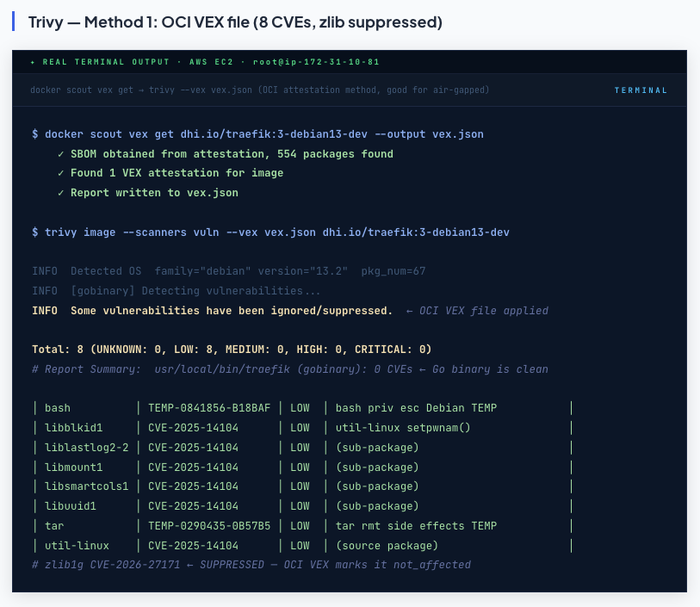The width and height of the screenshot is (700, 607).
Task: Click "Found 1 VEX attestation for image"
Action: pyautogui.click(x=177, y=173)
